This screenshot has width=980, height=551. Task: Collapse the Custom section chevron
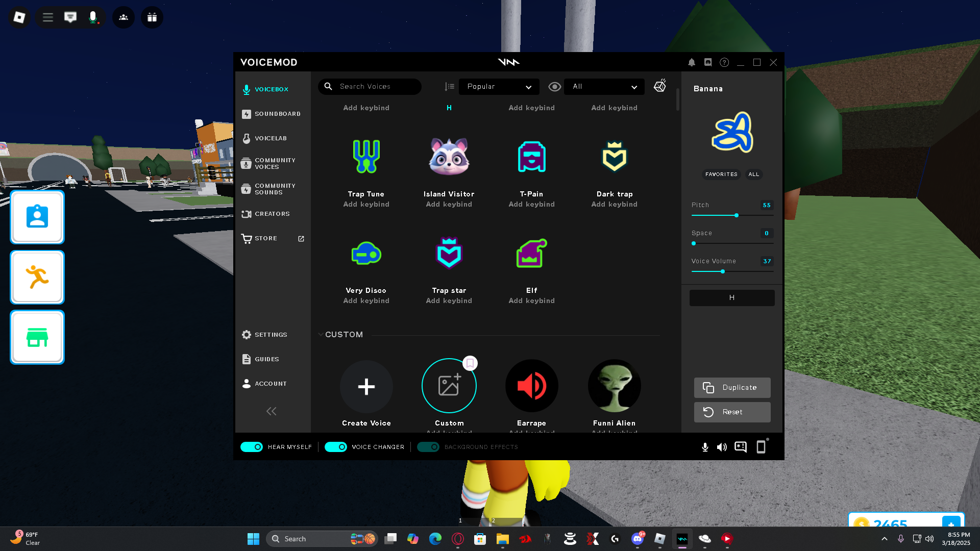[x=321, y=335]
